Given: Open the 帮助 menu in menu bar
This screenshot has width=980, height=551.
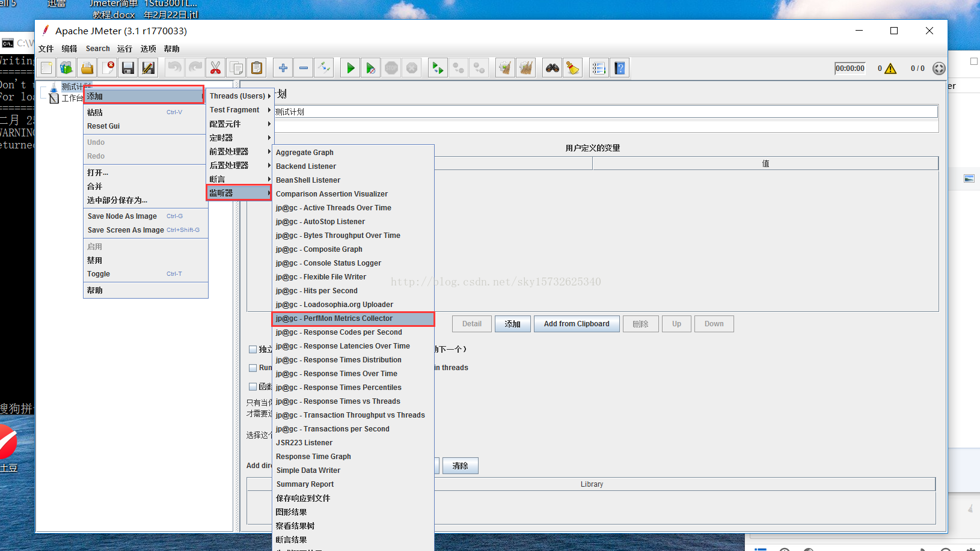Looking at the screenshot, I should click(x=171, y=49).
